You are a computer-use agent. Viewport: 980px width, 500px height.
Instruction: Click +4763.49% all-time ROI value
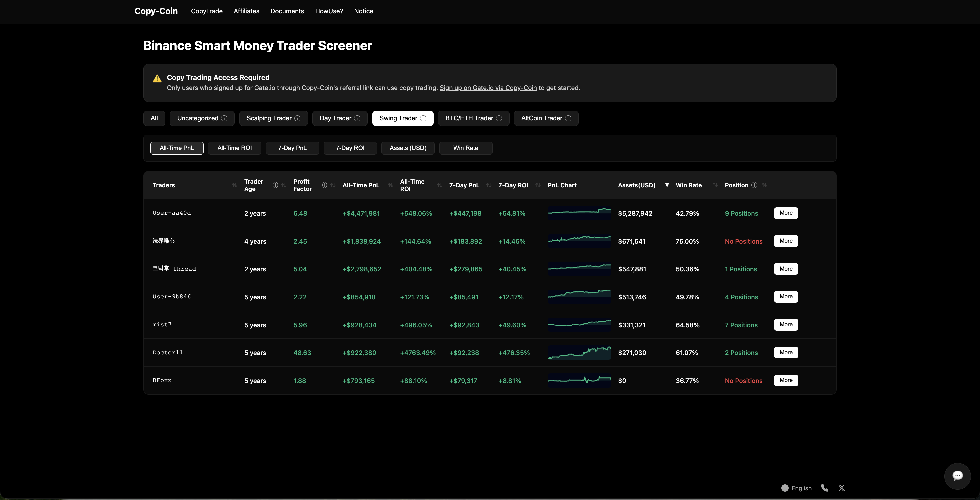coord(418,353)
